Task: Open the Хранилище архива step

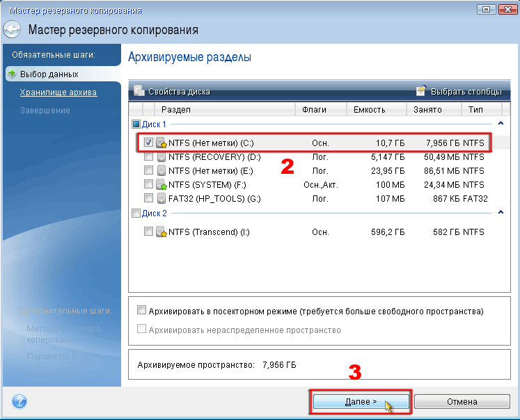Action: 58,92
